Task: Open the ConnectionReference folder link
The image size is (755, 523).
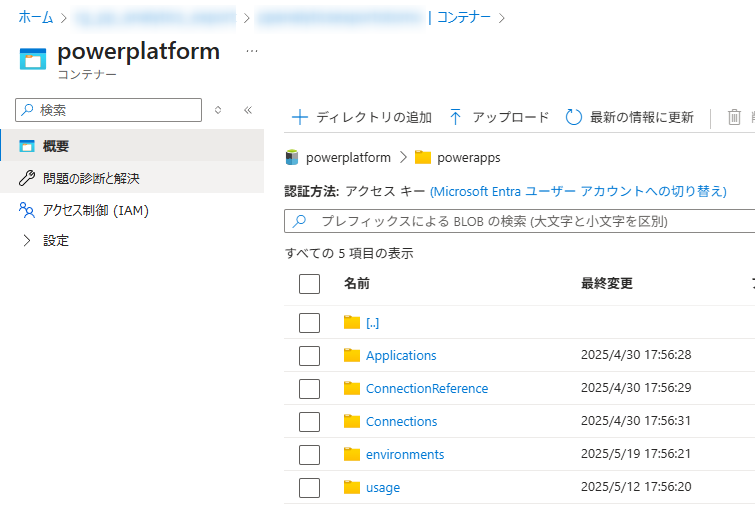Action: pyautogui.click(x=427, y=388)
